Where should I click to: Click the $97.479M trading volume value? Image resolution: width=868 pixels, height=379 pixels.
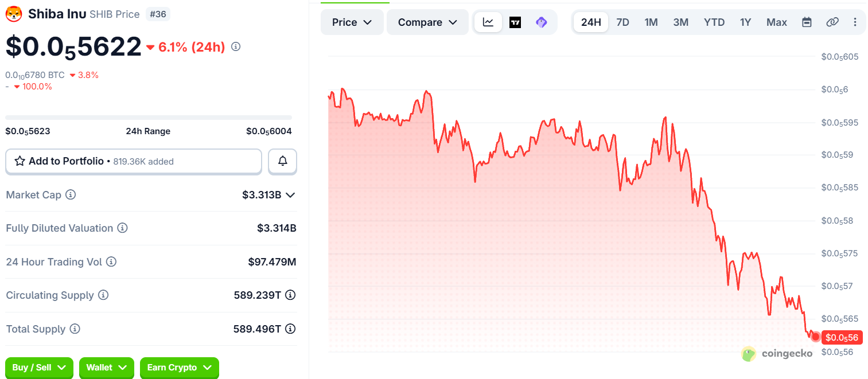[272, 262]
